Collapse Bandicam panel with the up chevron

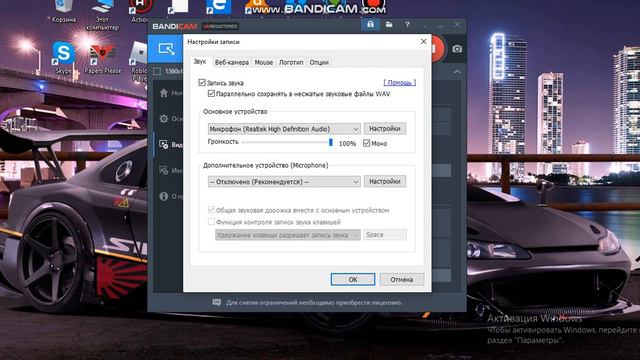pyautogui.click(x=457, y=72)
